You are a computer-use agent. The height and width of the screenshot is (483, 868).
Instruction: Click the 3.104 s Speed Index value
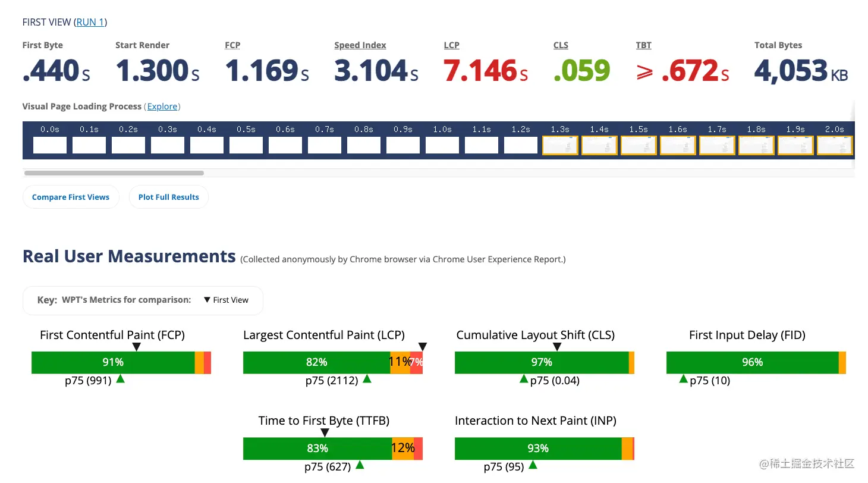click(x=376, y=71)
